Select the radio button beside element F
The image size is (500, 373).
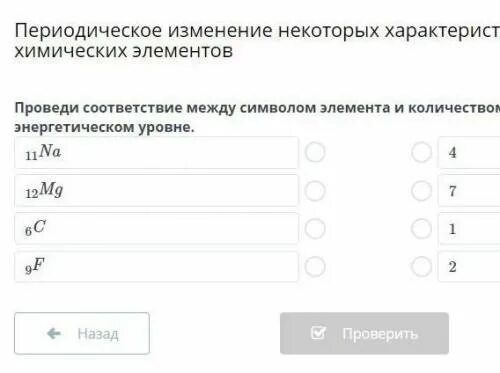pyautogui.click(x=315, y=267)
